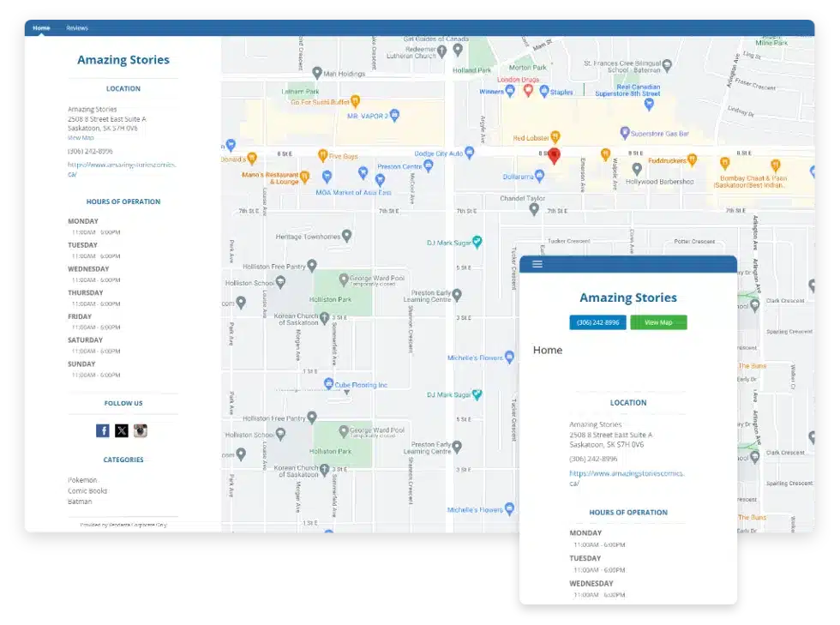Open the X (Twitter) icon in Follow Us
Image resolution: width=840 pixels, height=625 pixels.
point(122,430)
